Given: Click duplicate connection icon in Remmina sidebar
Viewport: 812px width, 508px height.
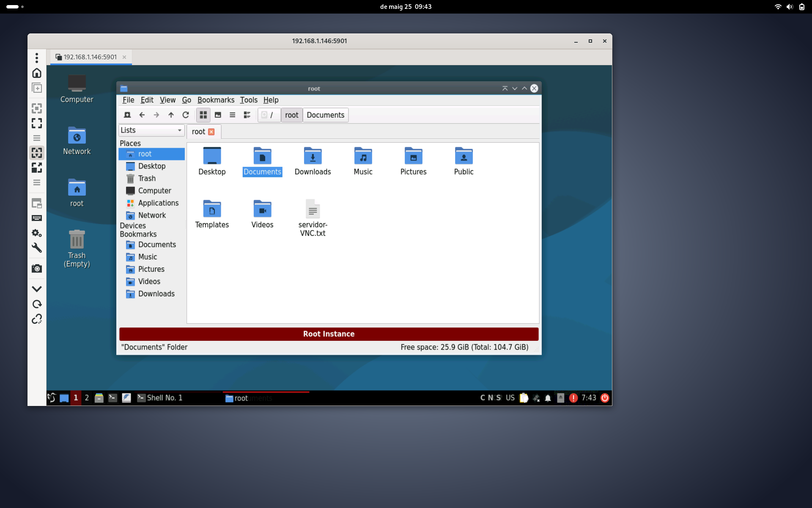Looking at the screenshot, I should pos(37,88).
